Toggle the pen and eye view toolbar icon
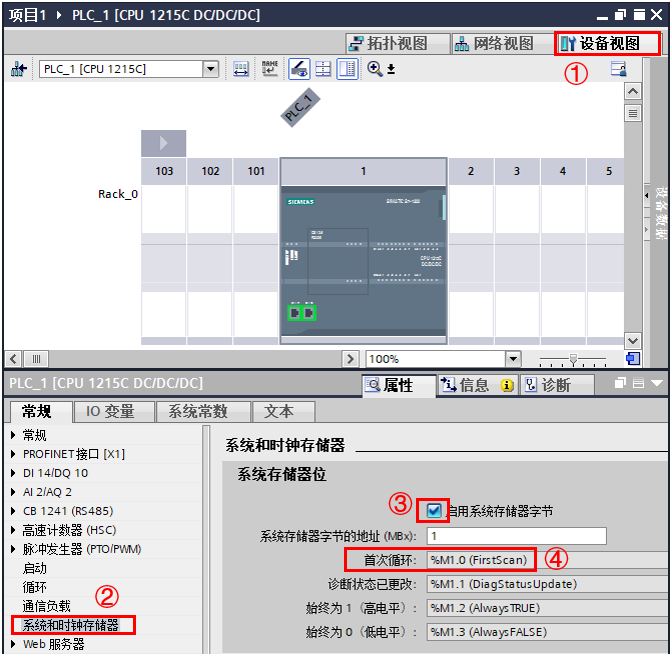The height and width of the screenshot is (657, 671). pos(299,68)
